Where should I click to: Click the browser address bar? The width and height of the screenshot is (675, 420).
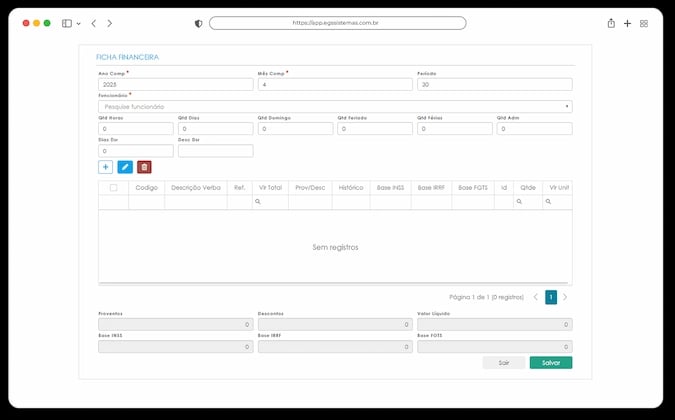click(x=338, y=23)
